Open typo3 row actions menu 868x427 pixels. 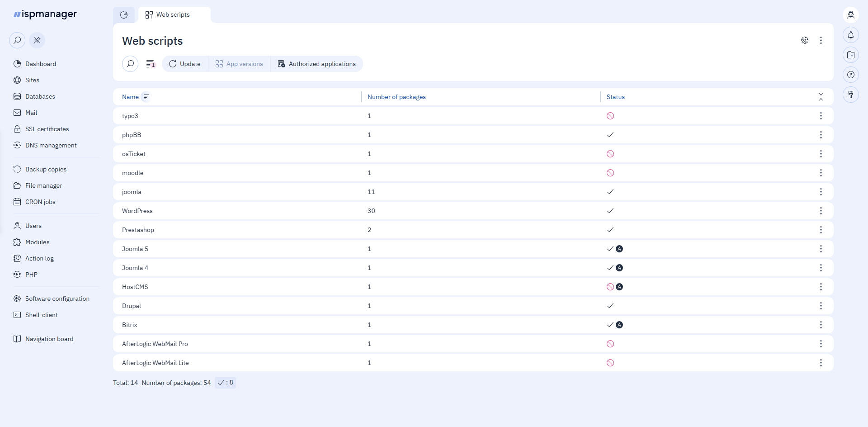tap(821, 116)
